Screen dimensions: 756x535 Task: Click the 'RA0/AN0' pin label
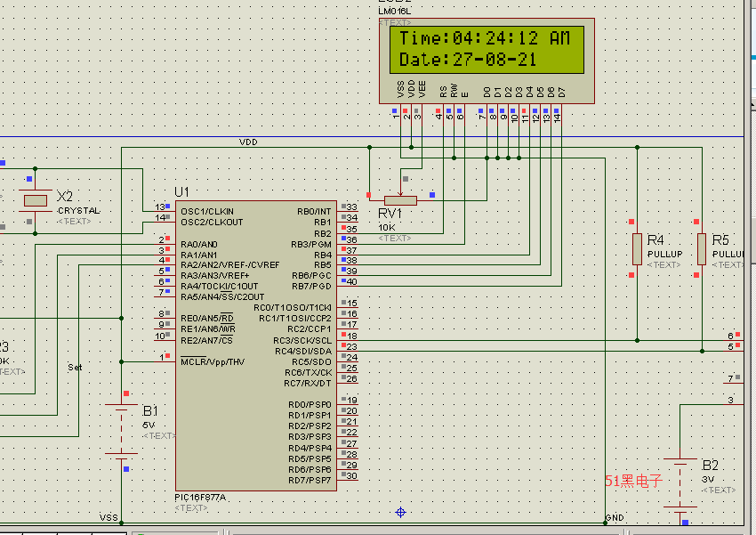pos(199,244)
